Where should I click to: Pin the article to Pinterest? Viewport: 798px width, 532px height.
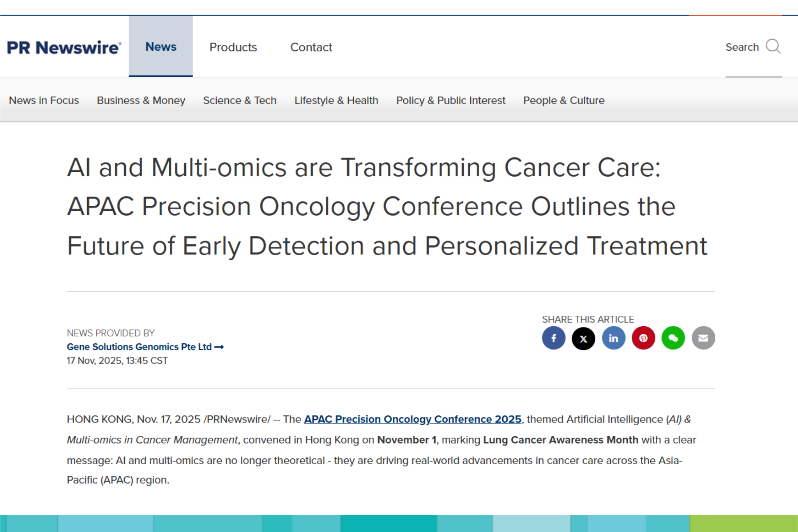coord(643,338)
